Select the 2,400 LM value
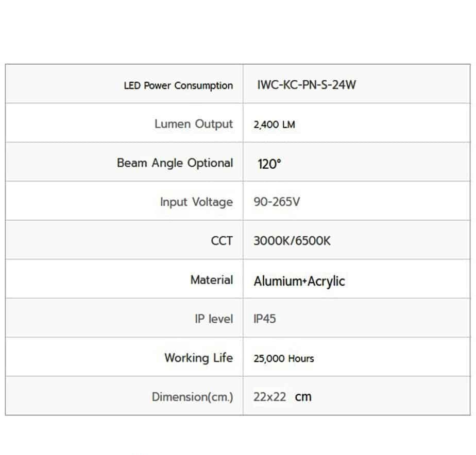The height and width of the screenshot is (455, 476). (x=275, y=125)
